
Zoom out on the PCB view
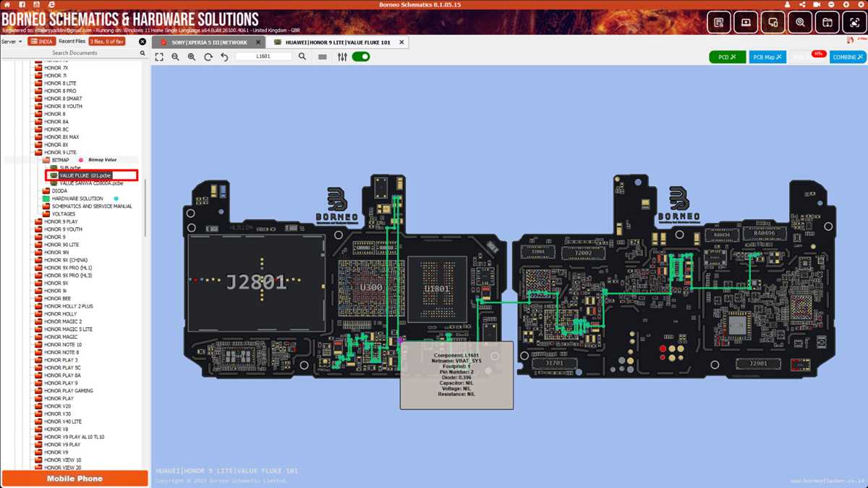pos(175,56)
